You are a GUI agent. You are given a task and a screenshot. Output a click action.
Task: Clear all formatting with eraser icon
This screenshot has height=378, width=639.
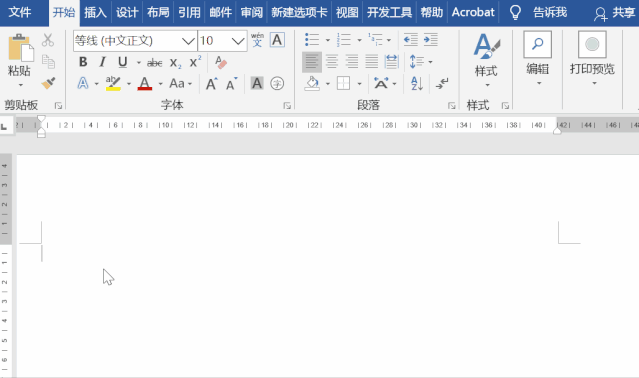pos(220,62)
